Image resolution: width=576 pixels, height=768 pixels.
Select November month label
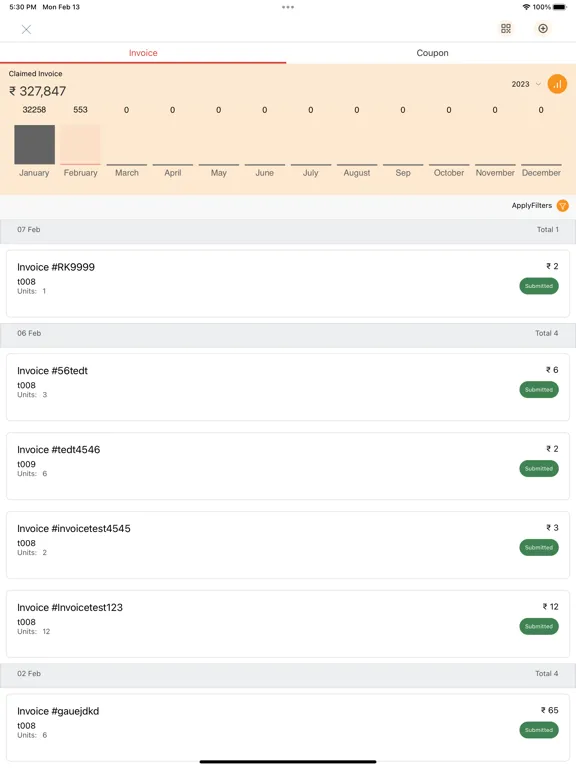point(495,173)
